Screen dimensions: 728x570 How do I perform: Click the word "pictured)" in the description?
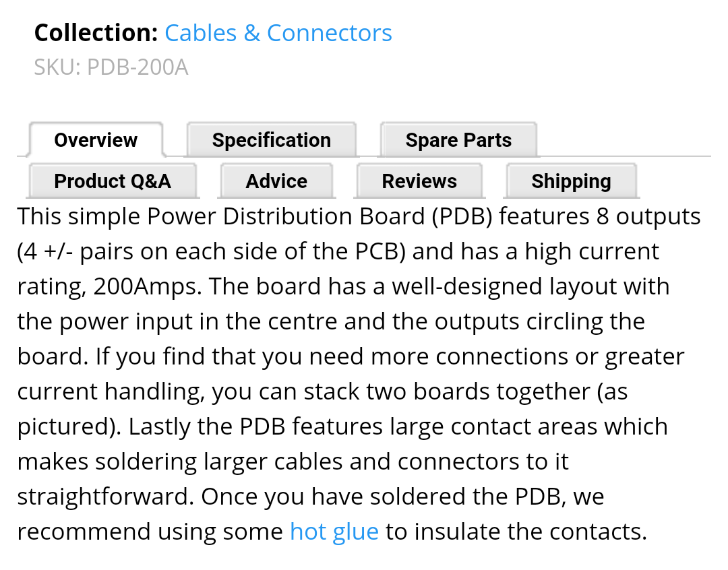[69, 426]
